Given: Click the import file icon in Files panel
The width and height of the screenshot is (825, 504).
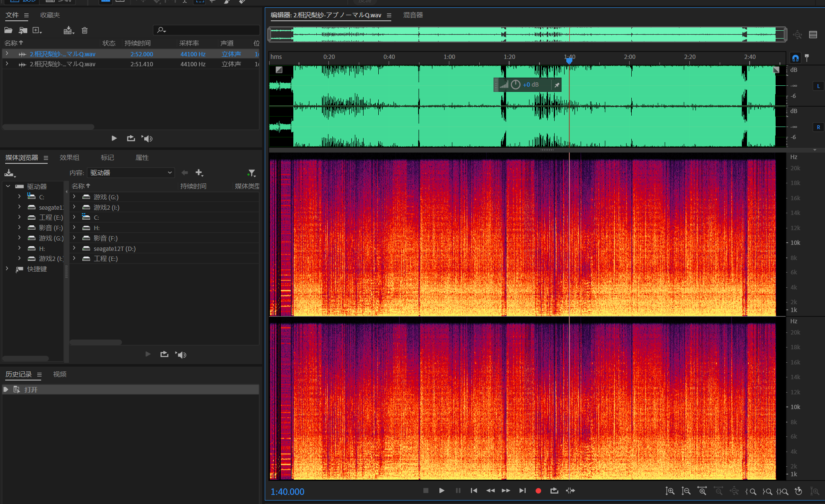Looking at the screenshot, I should pyautogui.click(x=23, y=30).
